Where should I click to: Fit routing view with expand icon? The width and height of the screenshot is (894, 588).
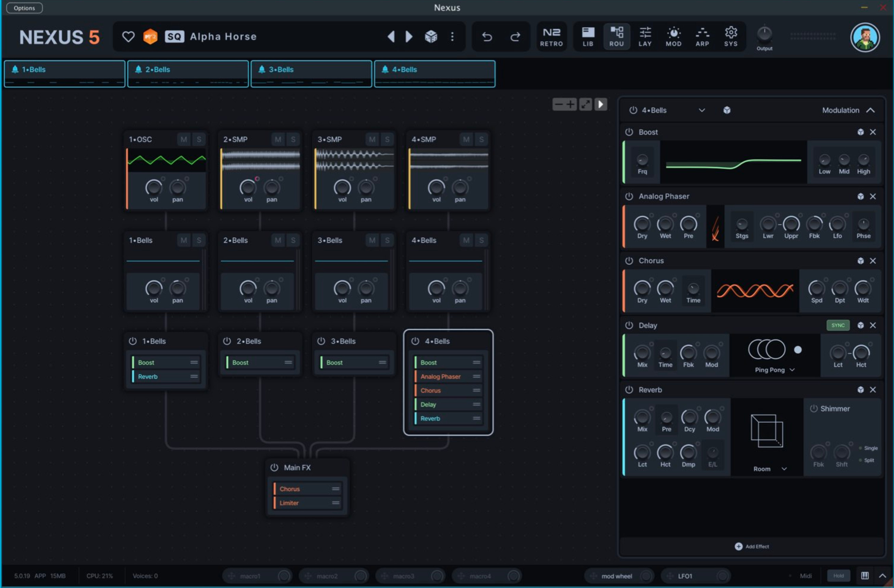(585, 104)
